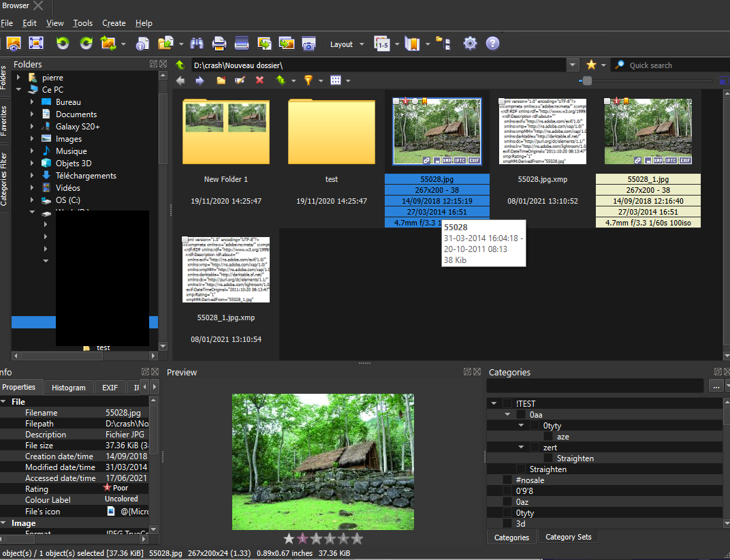Click the binoculars search icon

click(x=197, y=44)
